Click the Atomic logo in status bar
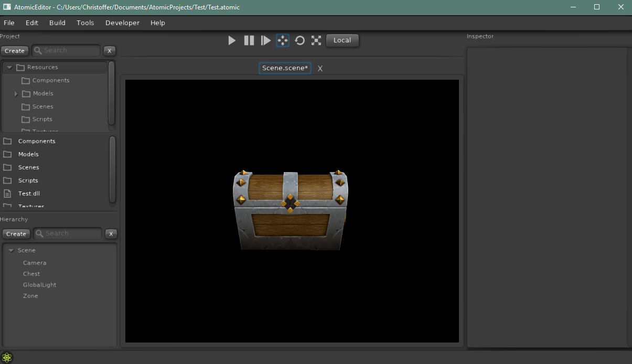The height and width of the screenshot is (364, 632). pos(7,358)
